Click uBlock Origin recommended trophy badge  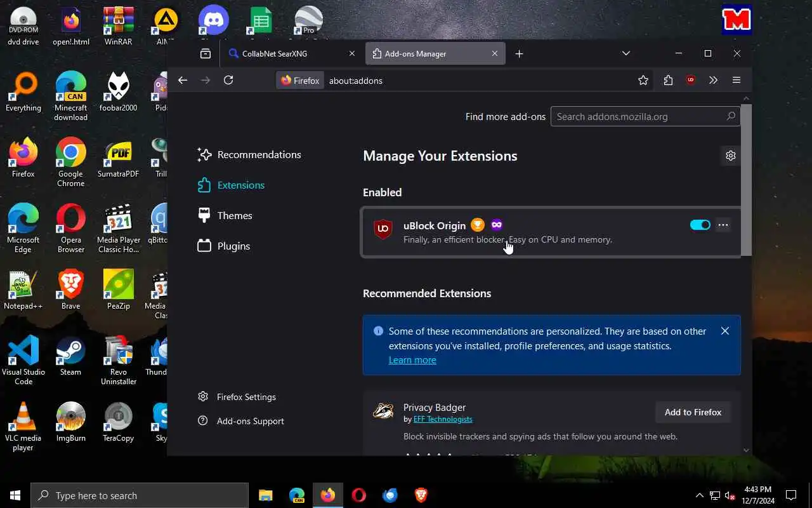click(478, 225)
